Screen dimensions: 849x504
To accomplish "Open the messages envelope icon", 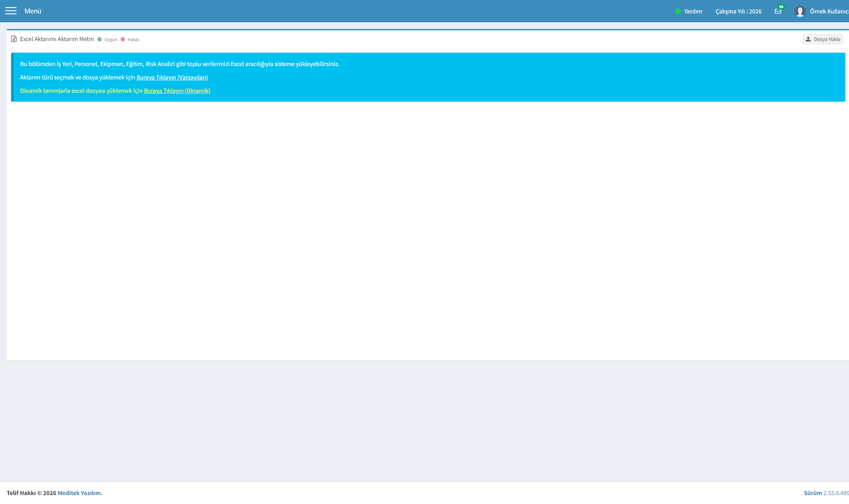I will click(778, 12).
